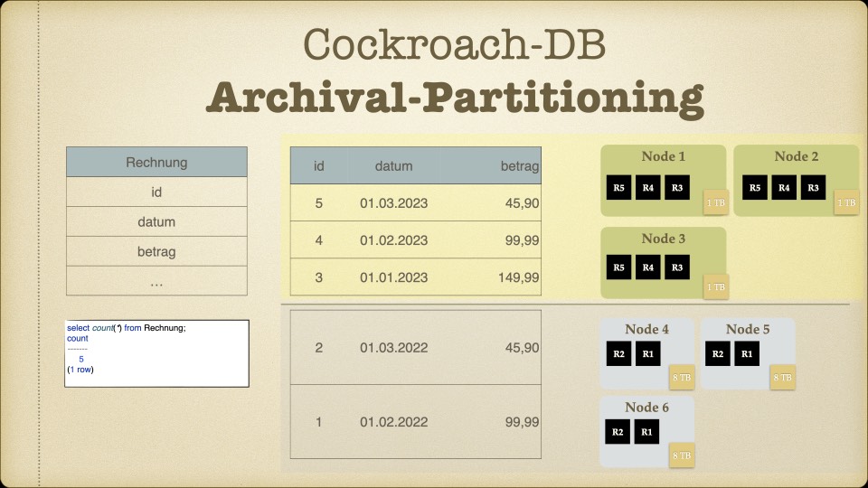Select the R4 replica block in Node 3

pyautogui.click(x=647, y=267)
